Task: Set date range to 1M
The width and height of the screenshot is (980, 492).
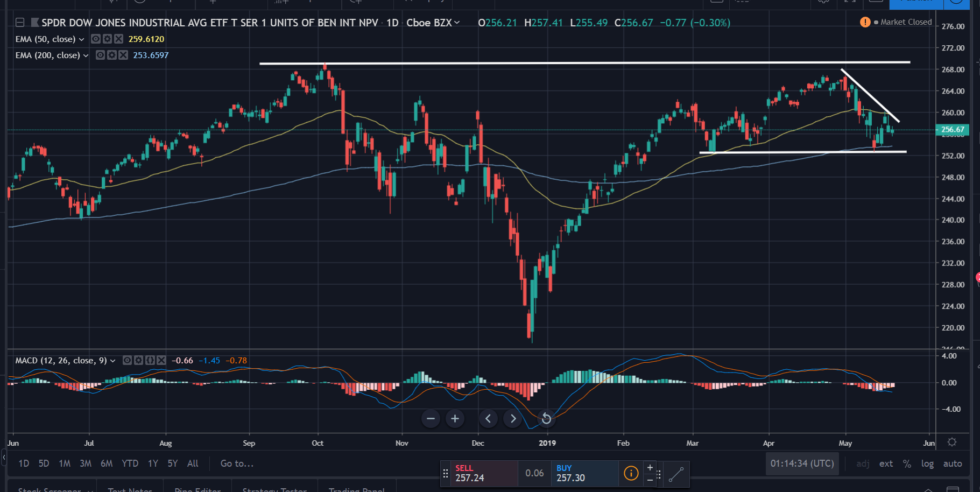Action: click(65, 463)
